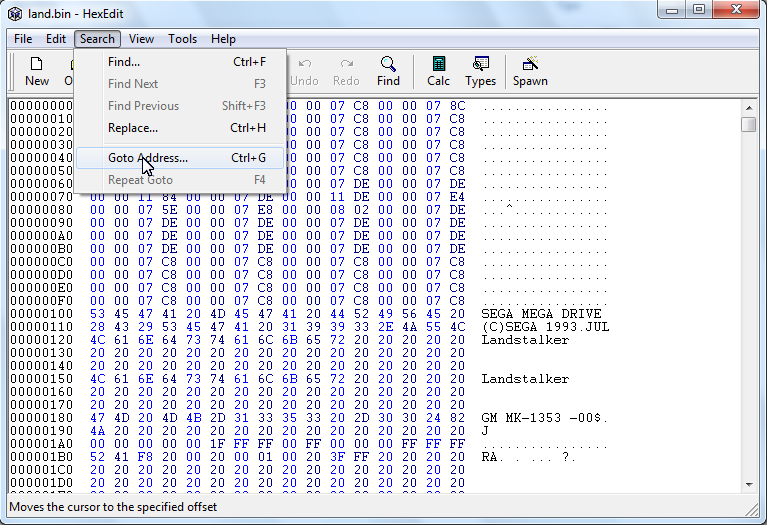Viewport: 767px width, 525px height.
Task: Choose Find Previous in the Search menu
Action: coord(144,106)
